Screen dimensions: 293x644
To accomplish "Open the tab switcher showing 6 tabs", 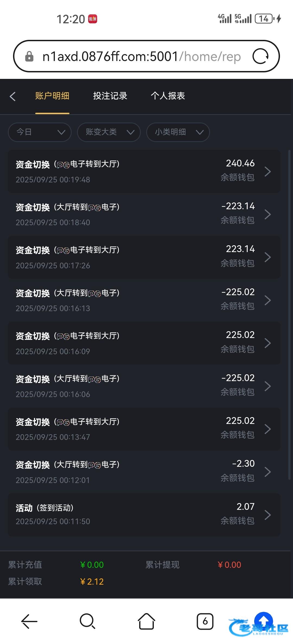I will [205, 621].
